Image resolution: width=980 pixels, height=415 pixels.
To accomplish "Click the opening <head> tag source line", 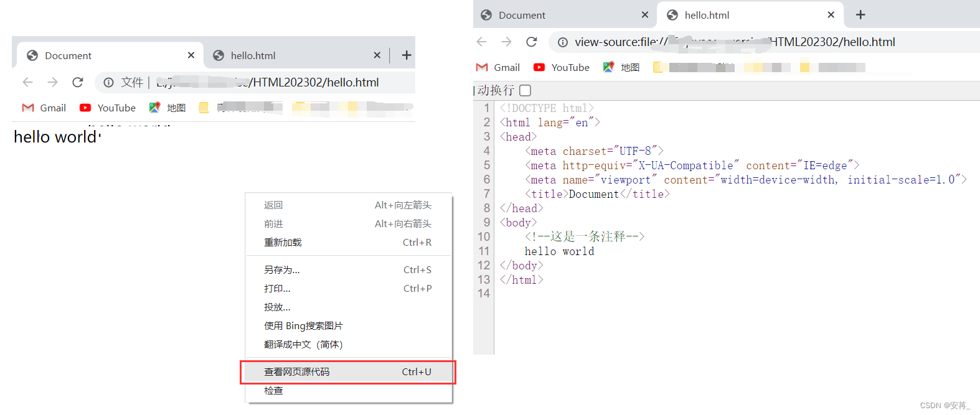I will pos(518,137).
